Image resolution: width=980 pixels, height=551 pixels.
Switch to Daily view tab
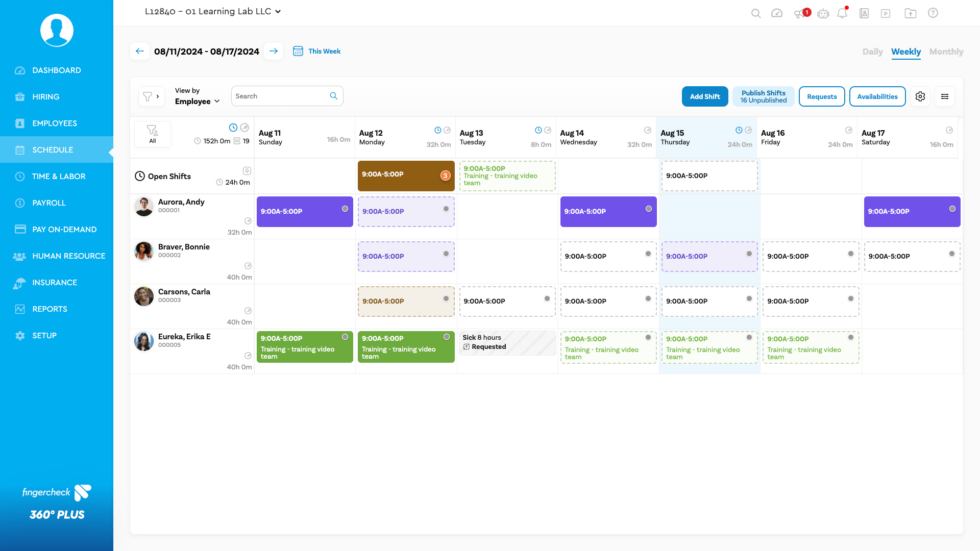872,52
